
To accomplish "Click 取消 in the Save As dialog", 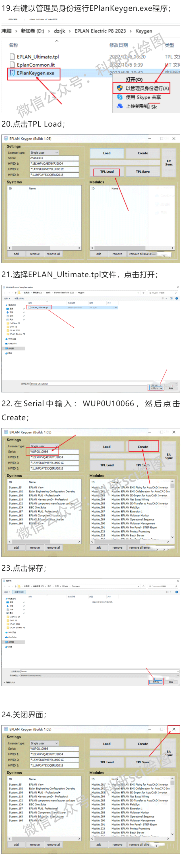I will [171, 682].
